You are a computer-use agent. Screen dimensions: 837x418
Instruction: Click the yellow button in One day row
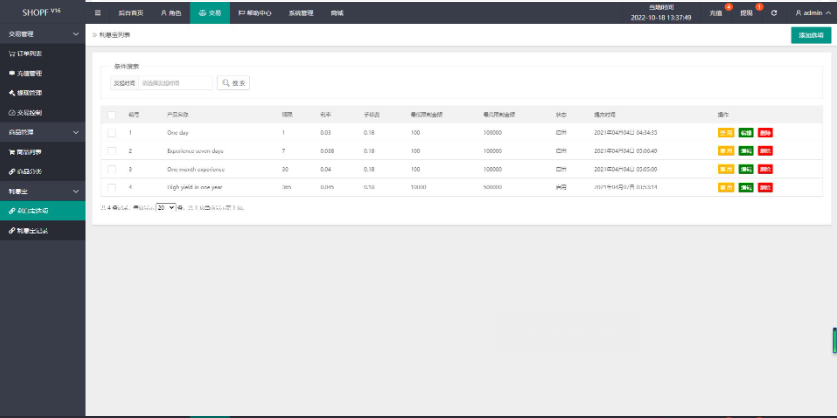pyautogui.click(x=726, y=132)
